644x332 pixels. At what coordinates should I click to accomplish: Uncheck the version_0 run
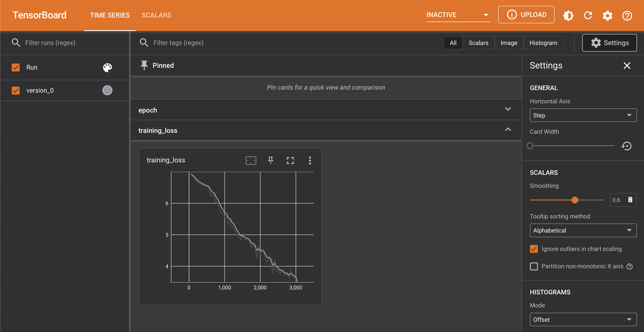16,90
